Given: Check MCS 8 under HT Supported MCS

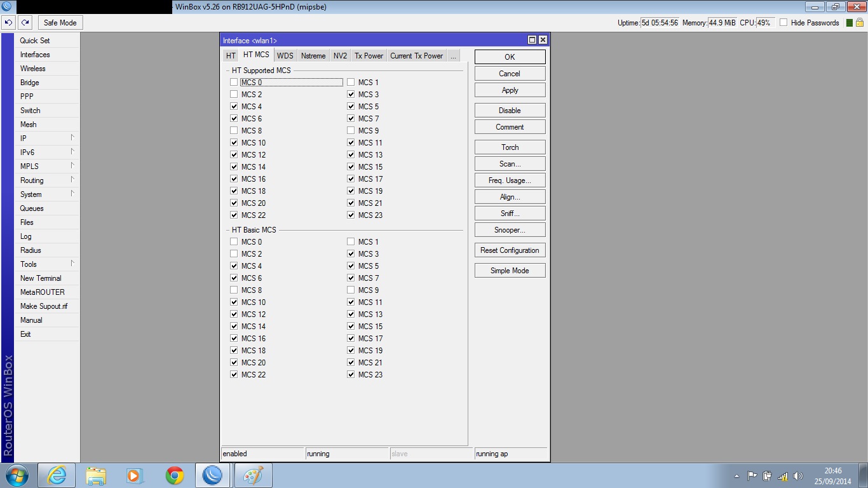Looking at the screenshot, I should pos(234,131).
